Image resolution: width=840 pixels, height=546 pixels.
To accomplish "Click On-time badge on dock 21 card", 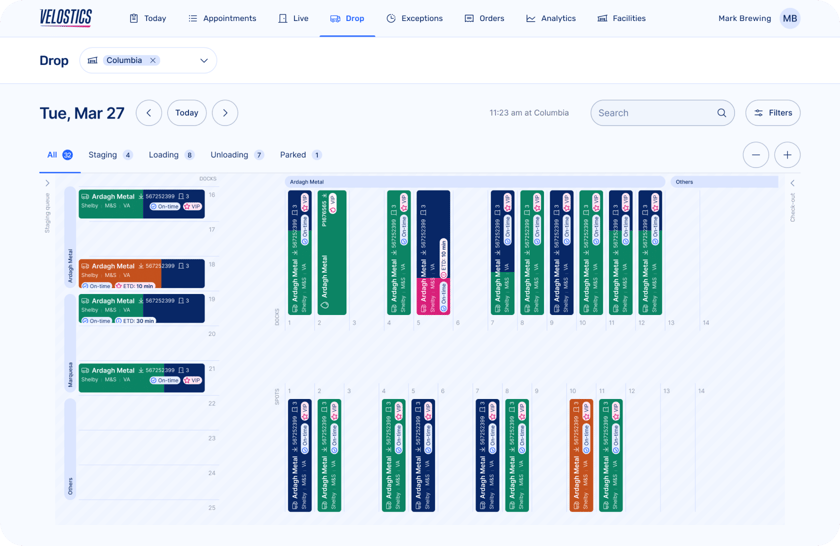I will click(x=164, y=380).
